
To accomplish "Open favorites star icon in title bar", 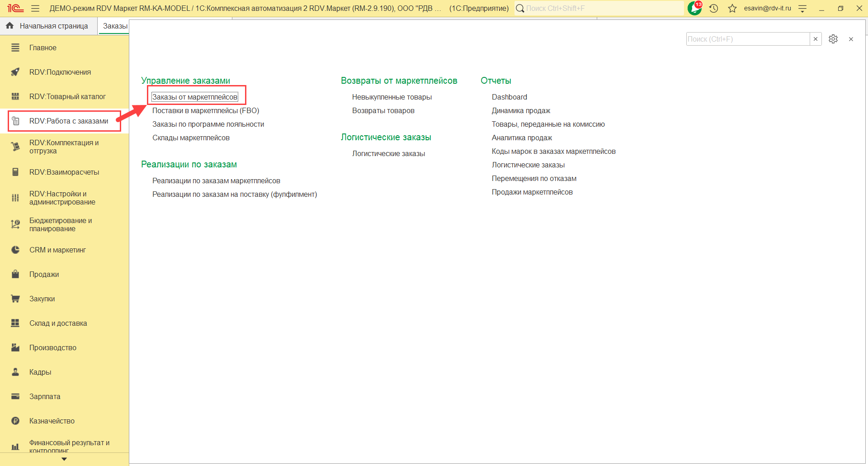I will (x=732, y=9).
